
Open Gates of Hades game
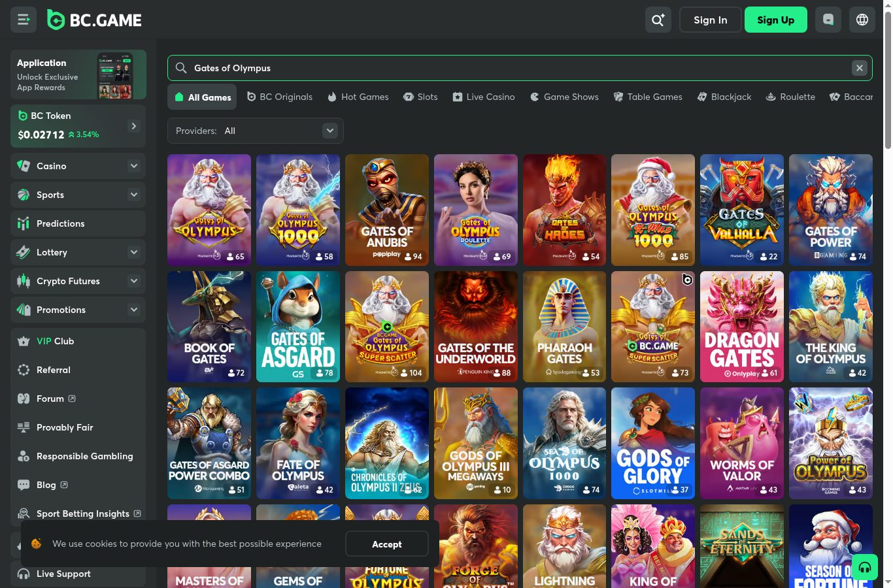point(565,210)
